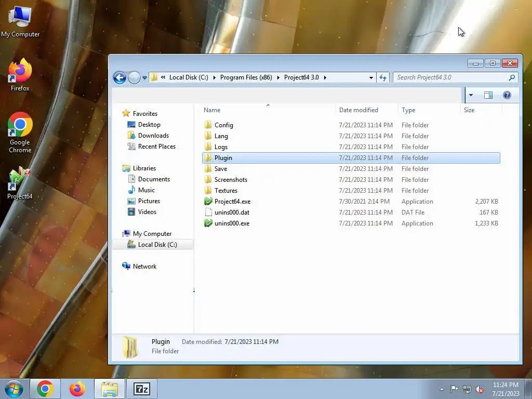Click the Forward navigation arrow
The height and width of the screenshot is (399, 532).
134,78
